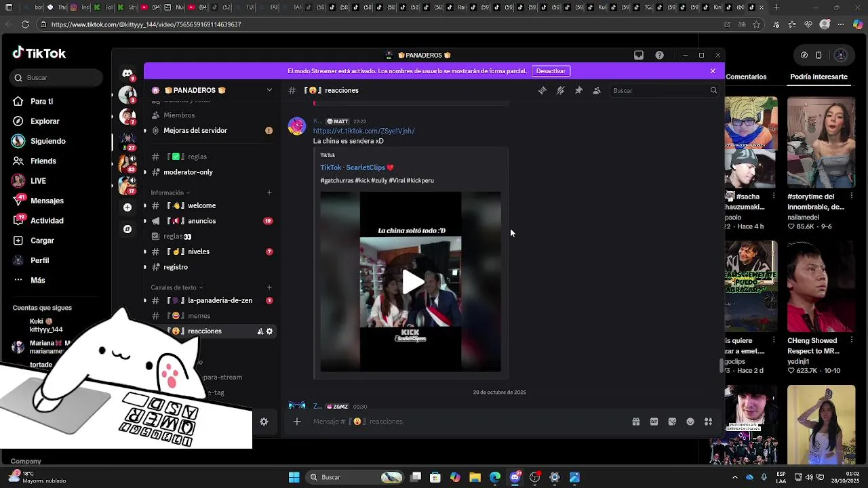Screen dimensions: 868x488
Task: Open TikTok LIVE
Action: coord(38,181)
